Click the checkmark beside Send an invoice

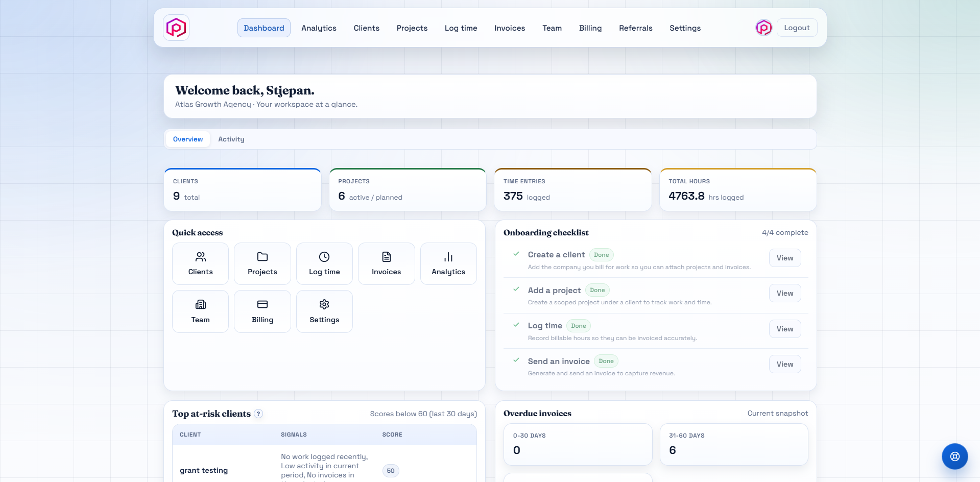[x=516, y=360]
